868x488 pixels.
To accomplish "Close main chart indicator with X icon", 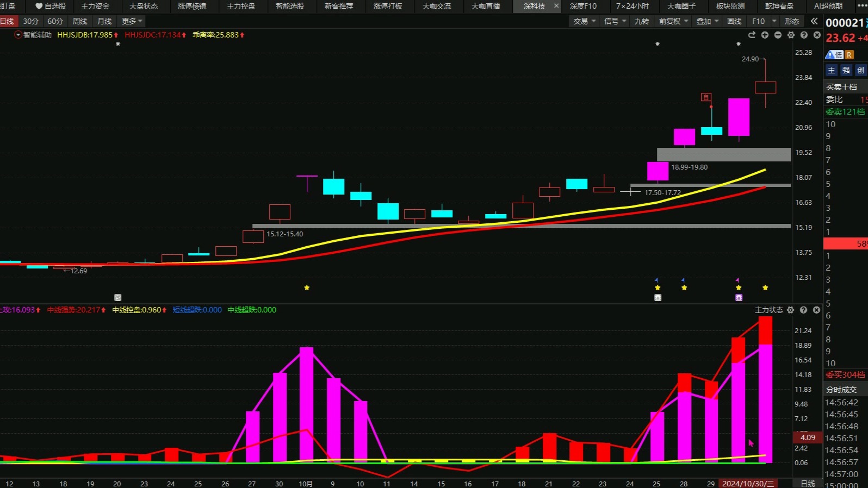I will point(817,35).
